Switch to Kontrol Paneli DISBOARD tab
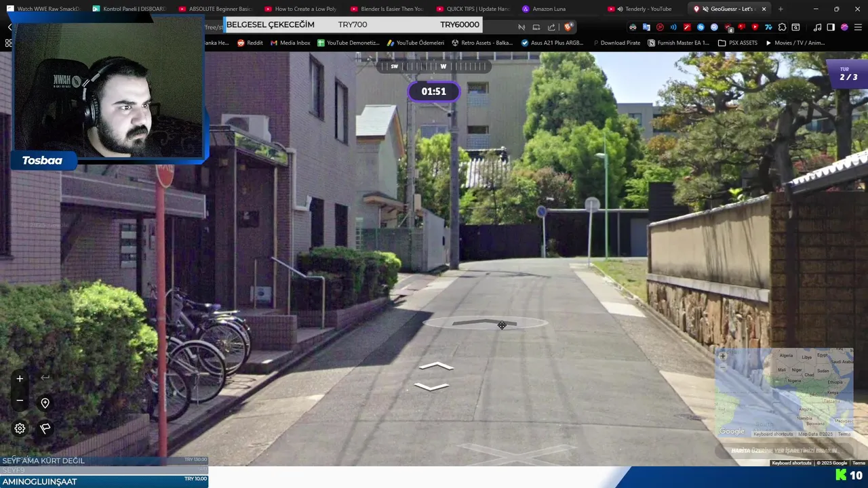Image resolution: width=868 pixels, height=488 pixels. click(x=129, y=9)
